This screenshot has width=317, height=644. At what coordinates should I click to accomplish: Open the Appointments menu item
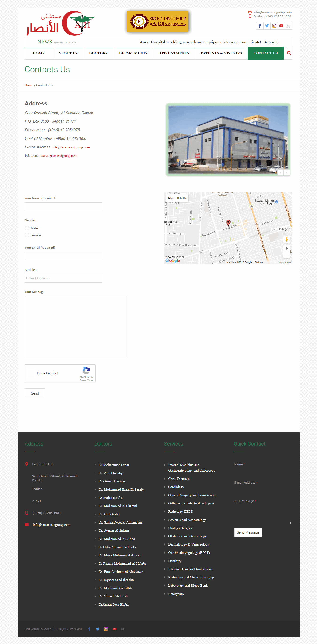(x=174, y=53)
